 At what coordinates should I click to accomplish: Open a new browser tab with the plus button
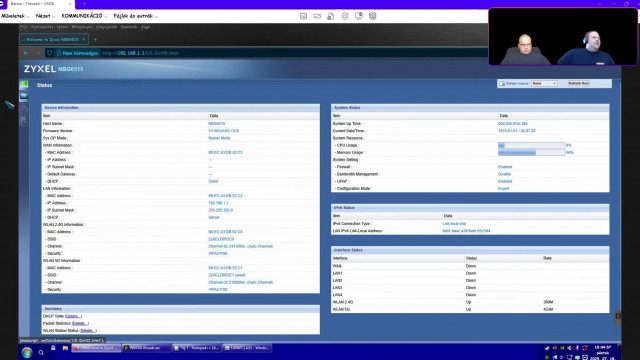tap(96, 40)
